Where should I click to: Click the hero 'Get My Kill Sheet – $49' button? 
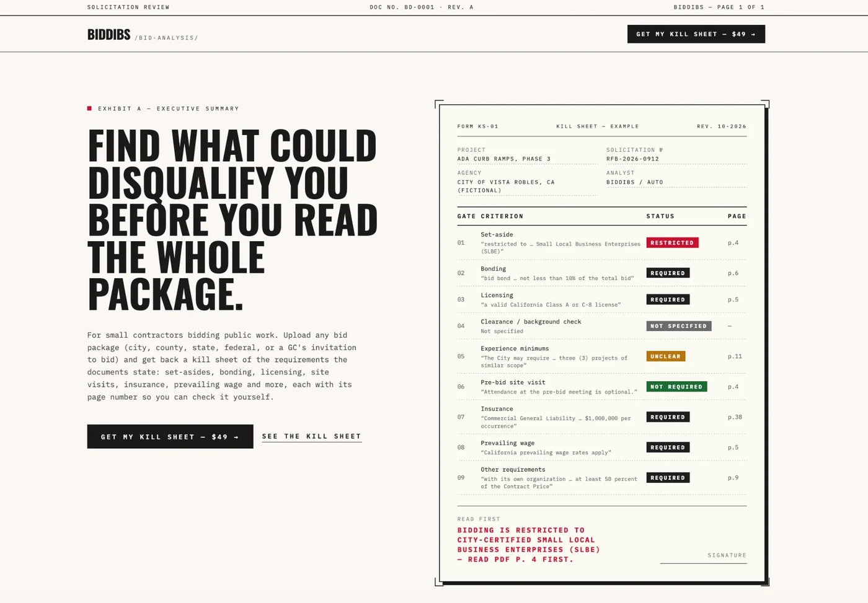click(x=170, y=437)
